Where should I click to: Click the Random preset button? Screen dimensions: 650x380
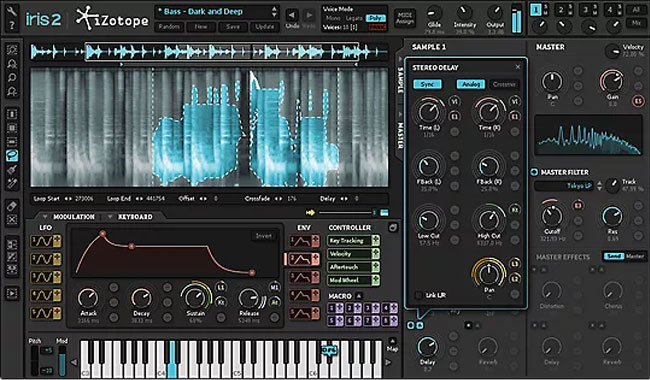[169, 27]
